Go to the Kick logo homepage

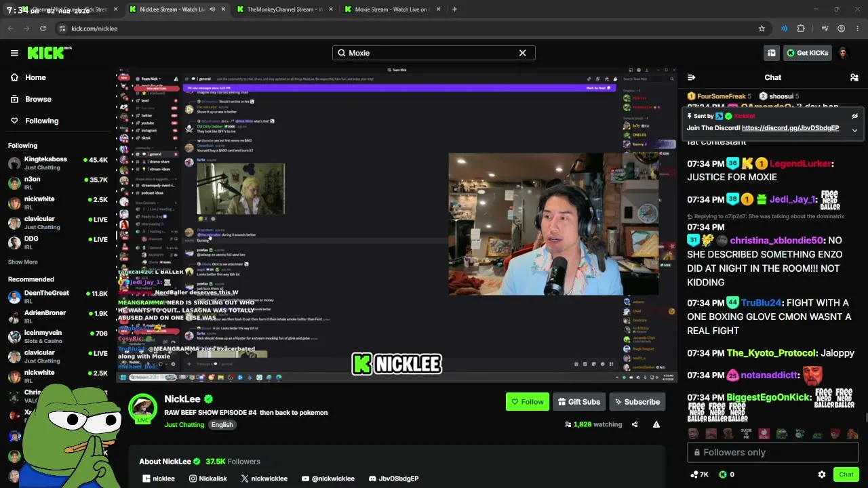pyautogui.click(x=50, y=53)
